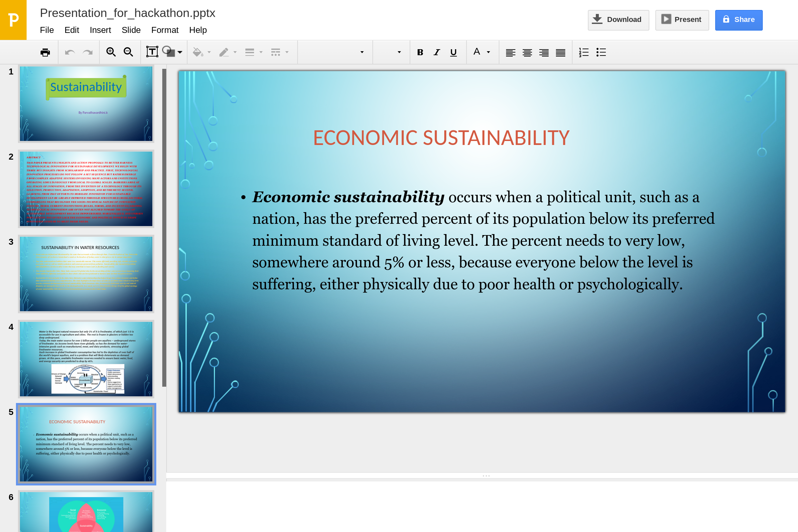Click the zoom out magnifier
This screenshot has width=798, height=532.
(x=128, y=52)
